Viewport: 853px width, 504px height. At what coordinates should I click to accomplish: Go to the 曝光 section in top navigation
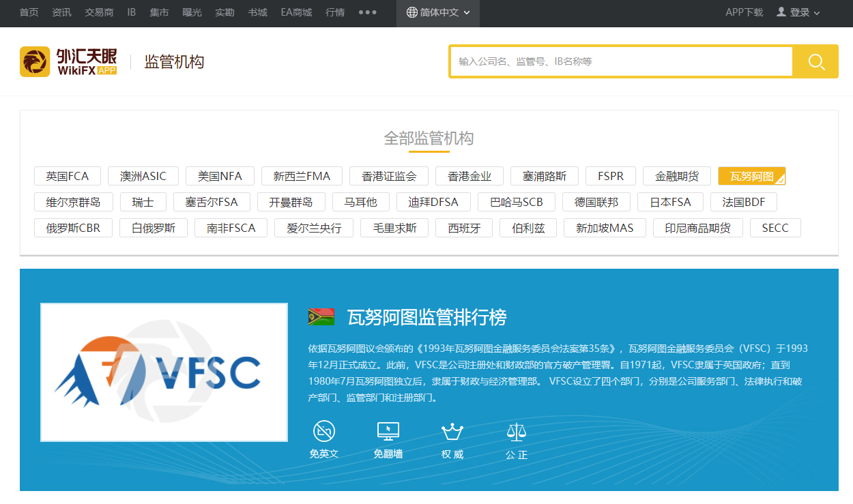point(192,12)
